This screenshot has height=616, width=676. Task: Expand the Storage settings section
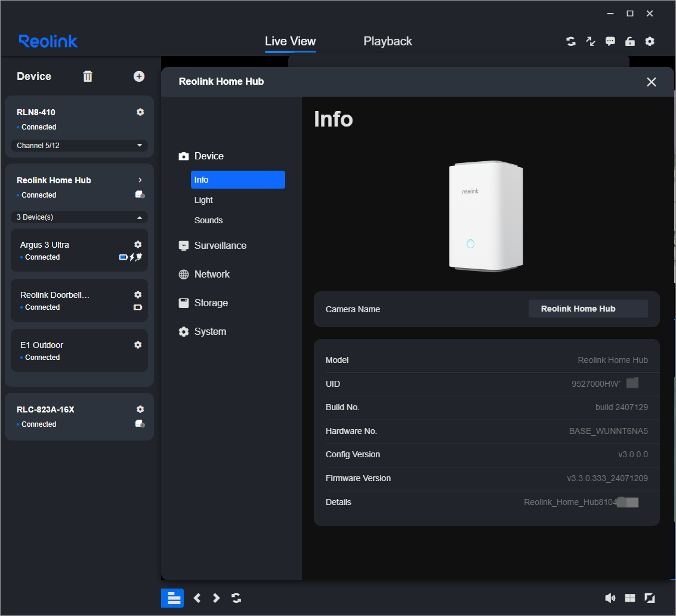[203, 303]
